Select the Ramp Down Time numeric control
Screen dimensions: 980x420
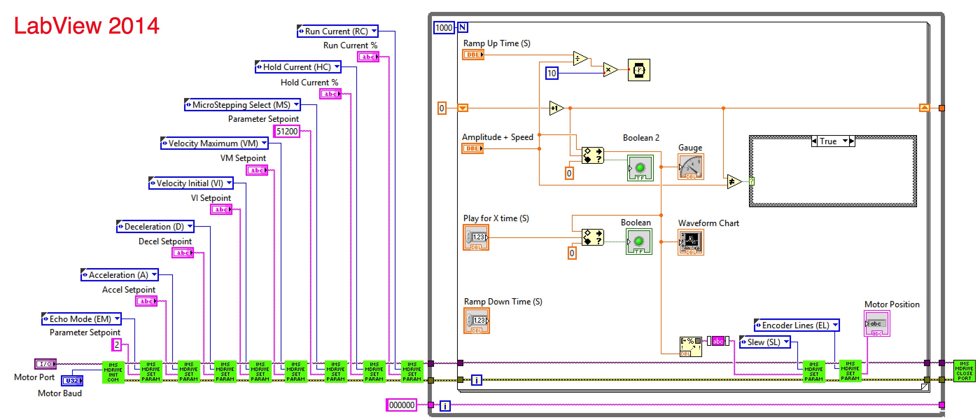(x=476, y=321)
